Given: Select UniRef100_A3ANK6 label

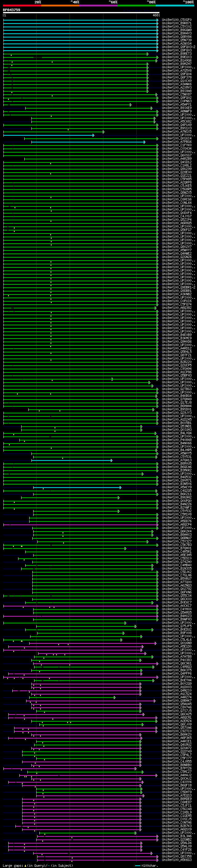Looking at the screenshot, I should (177, 84).
